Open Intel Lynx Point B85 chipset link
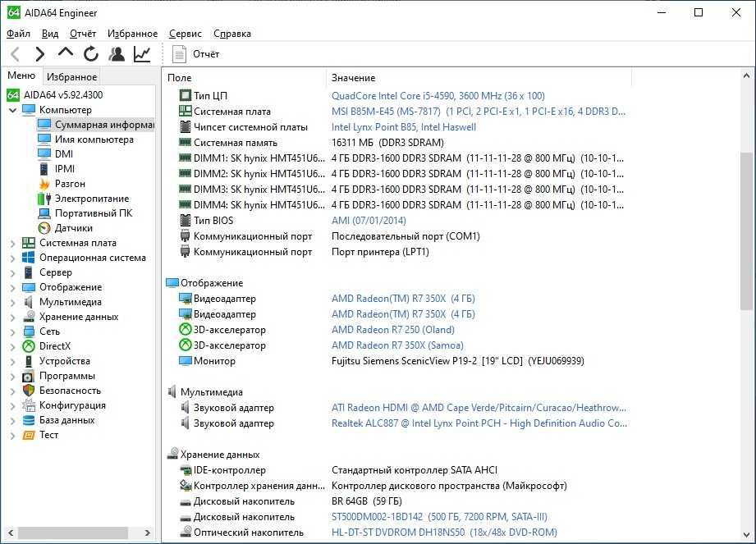The height and width of the screenshot is (544, 756). (404, 127)
